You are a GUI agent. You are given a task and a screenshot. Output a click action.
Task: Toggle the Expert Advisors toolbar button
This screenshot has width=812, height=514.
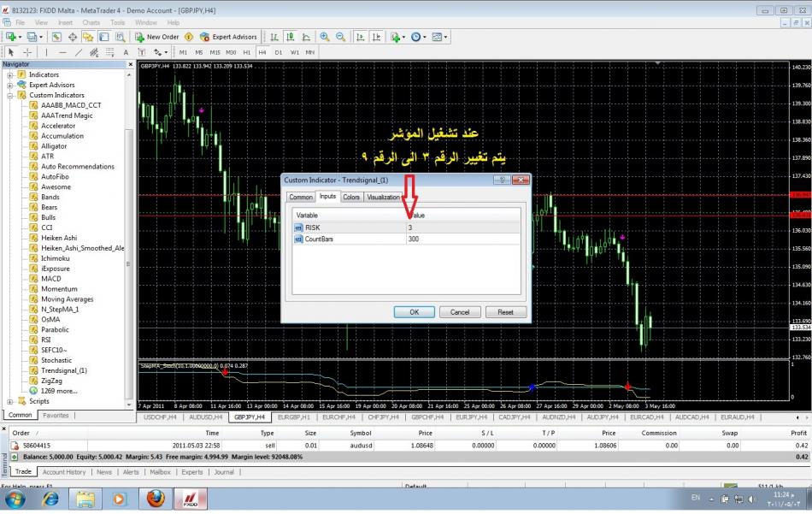(x=228, y=37)
